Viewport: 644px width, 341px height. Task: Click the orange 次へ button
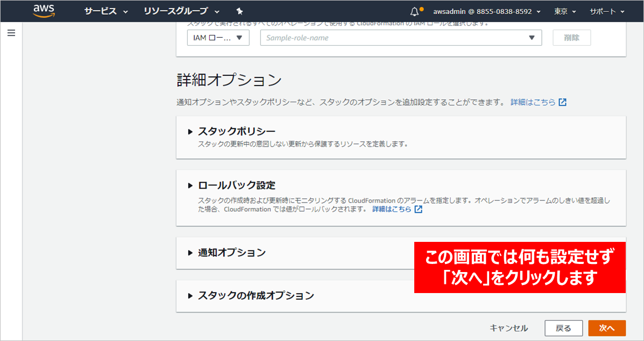pos(607,328)
